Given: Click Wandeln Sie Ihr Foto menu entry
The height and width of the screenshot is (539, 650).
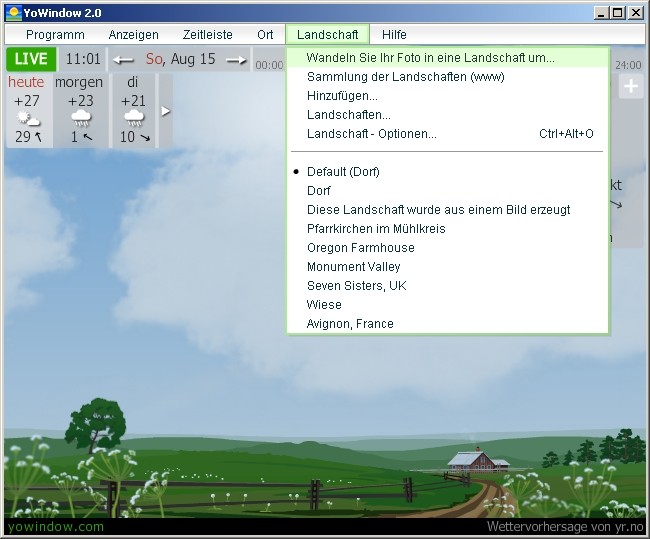Looking at the screenshot, I should tap(430, 58).
